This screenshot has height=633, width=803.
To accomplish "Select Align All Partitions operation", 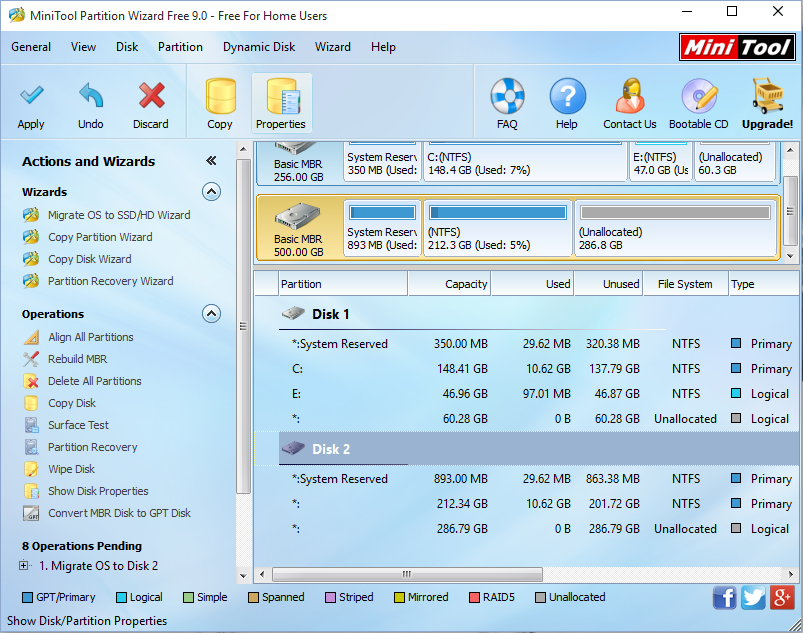I will click(x=91, y=337).
